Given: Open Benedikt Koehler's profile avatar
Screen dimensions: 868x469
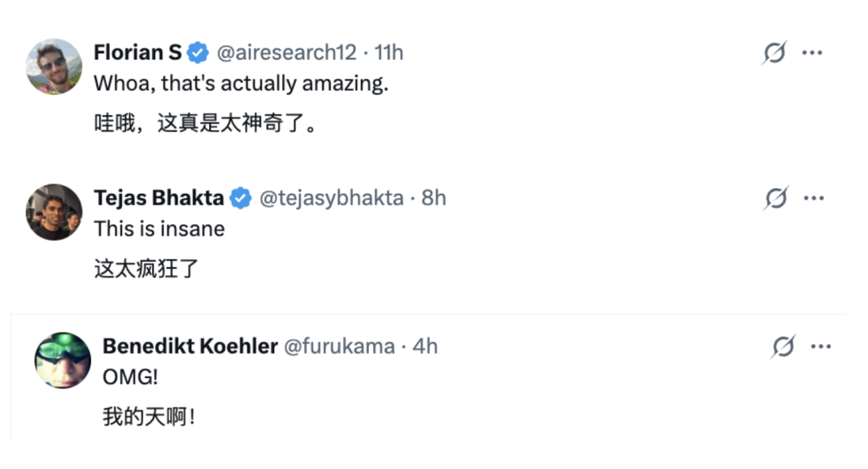Looking at the screenshot, I should coord(63,360).
